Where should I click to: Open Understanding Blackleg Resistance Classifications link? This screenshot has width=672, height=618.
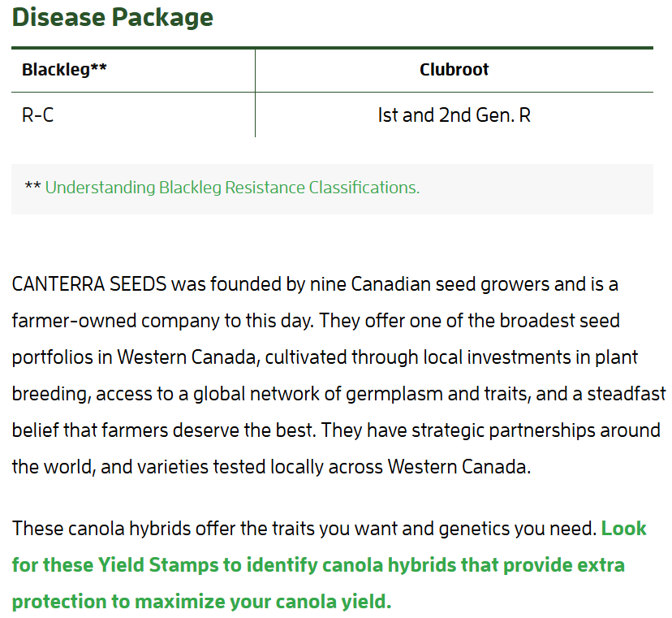click(232, 188)
